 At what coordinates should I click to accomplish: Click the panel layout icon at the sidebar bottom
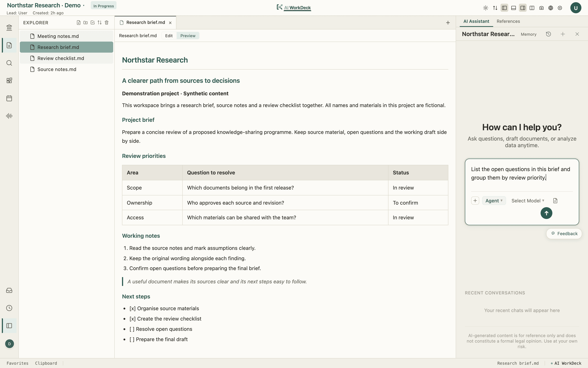click(x=9, y=326)
